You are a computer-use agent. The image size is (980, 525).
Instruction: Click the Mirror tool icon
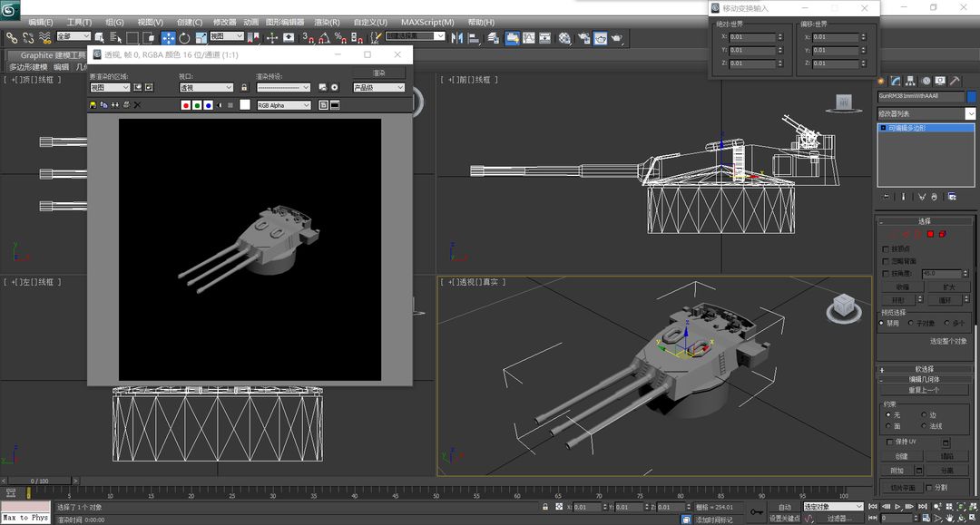(457, 38)
